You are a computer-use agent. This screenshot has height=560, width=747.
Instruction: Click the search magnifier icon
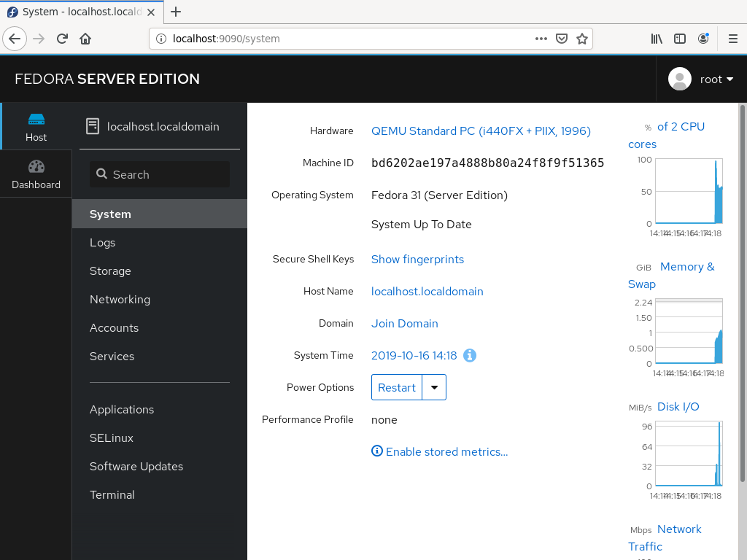click(x=101, y=174)
